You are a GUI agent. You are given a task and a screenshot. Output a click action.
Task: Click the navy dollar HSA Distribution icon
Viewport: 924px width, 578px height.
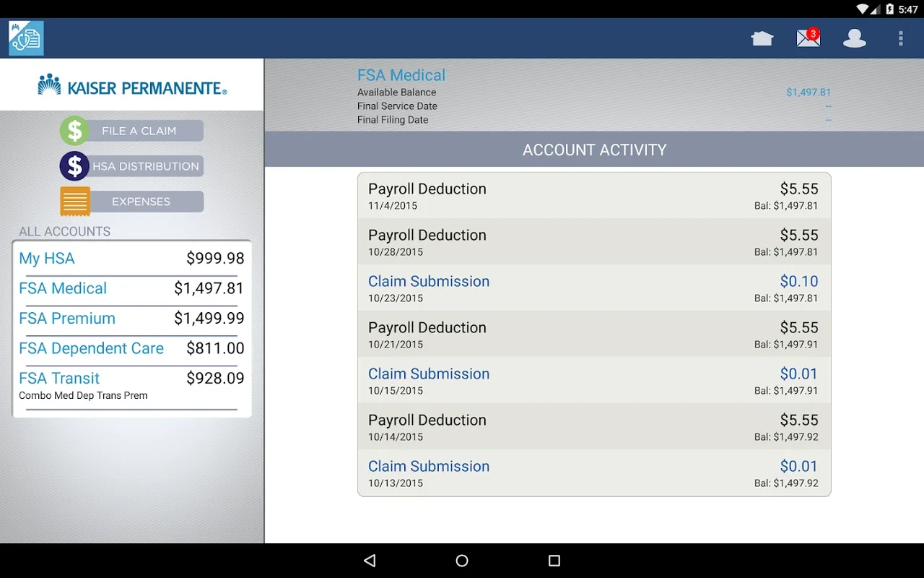74,166
